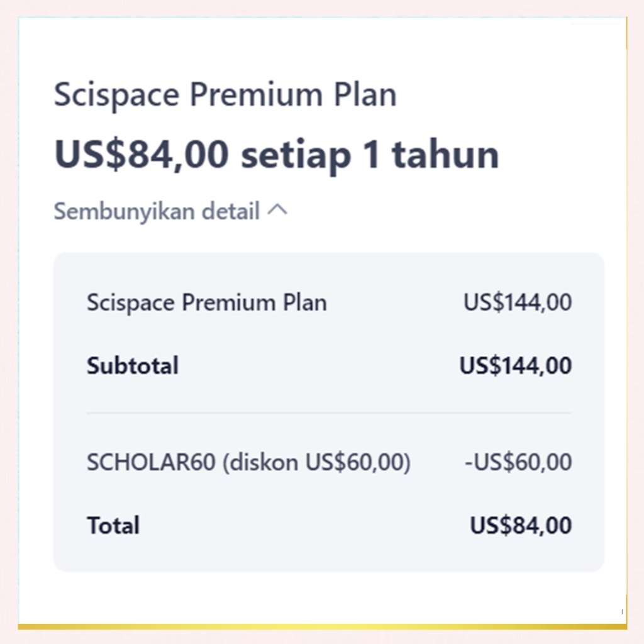Screen dimensions: 644x644
Task: Click the bold Subtotal label
Action: coord(133,365)
